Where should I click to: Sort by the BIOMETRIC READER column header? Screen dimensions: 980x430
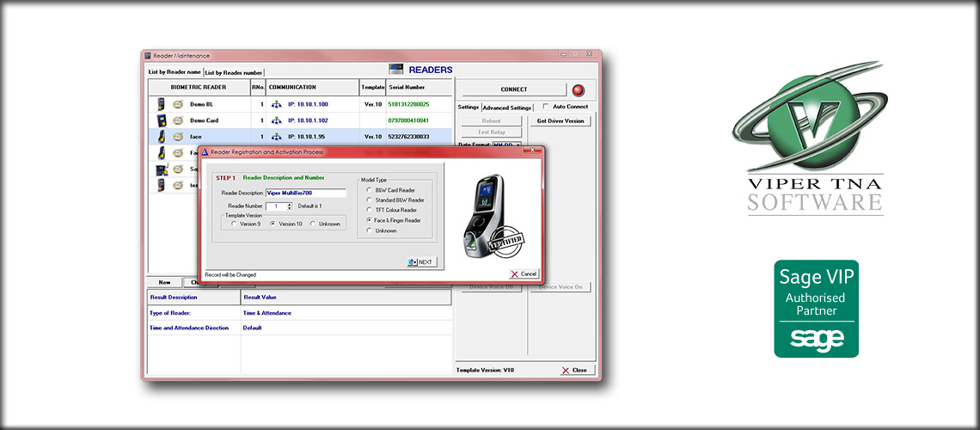tap(199, 88)
